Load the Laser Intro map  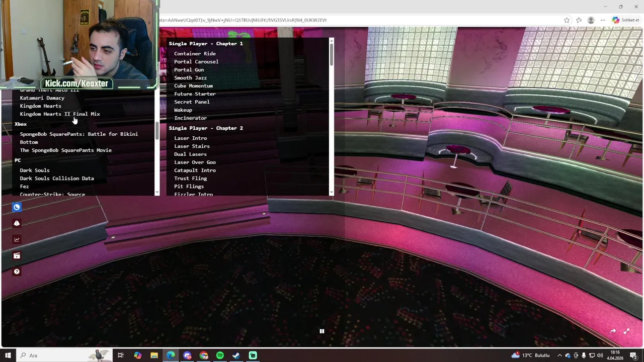click(x=190, y=138)
